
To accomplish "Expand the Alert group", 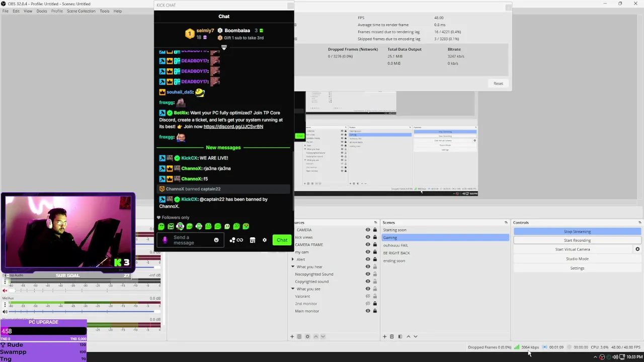I will tap(293, 259).
